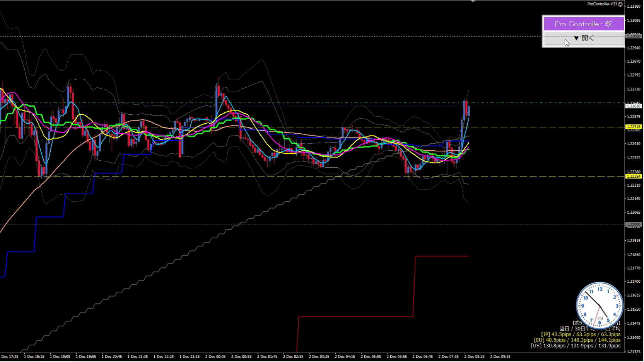Click the time label 2 Dec 05:05
This screenshot has width=644, height=362.
[x=371, y=357]
